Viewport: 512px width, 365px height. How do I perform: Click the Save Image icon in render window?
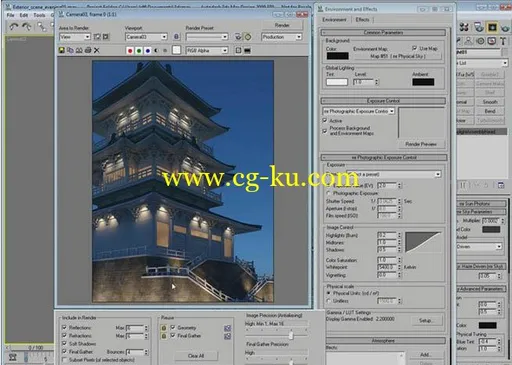pyautogui.click(x=62, y=50)
